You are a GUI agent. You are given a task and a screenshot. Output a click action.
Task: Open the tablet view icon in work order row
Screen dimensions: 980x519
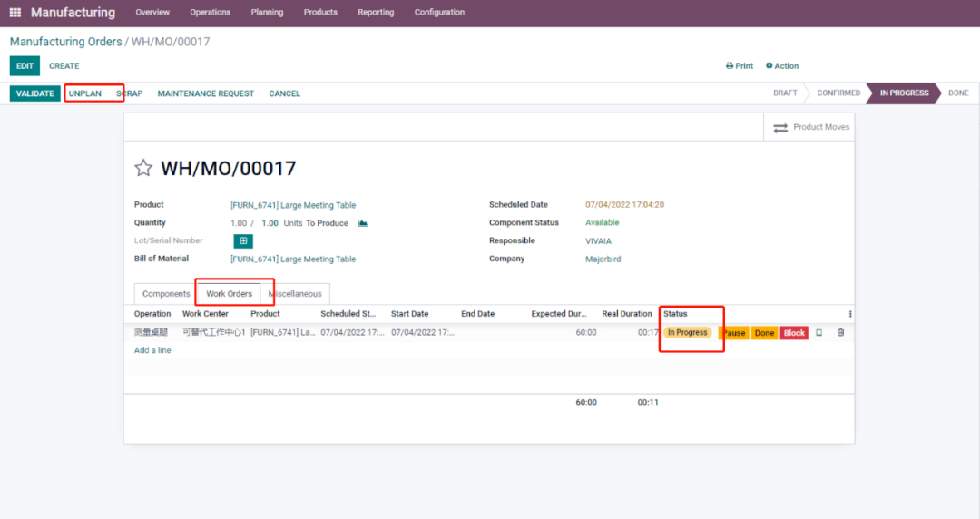818,333
